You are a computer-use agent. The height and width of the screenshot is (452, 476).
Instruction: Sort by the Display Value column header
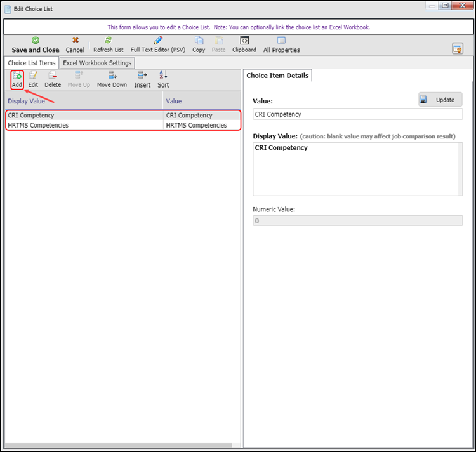83,101
